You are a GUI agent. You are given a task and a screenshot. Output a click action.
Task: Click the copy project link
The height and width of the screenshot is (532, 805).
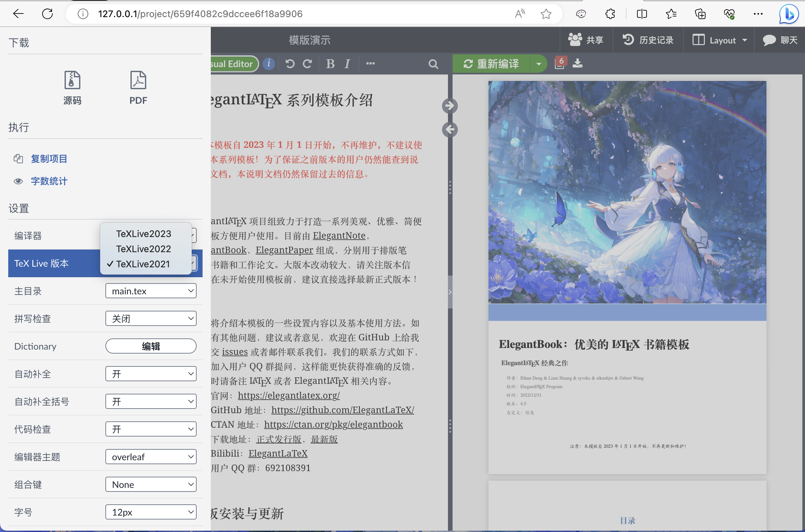tap(49, 158)
